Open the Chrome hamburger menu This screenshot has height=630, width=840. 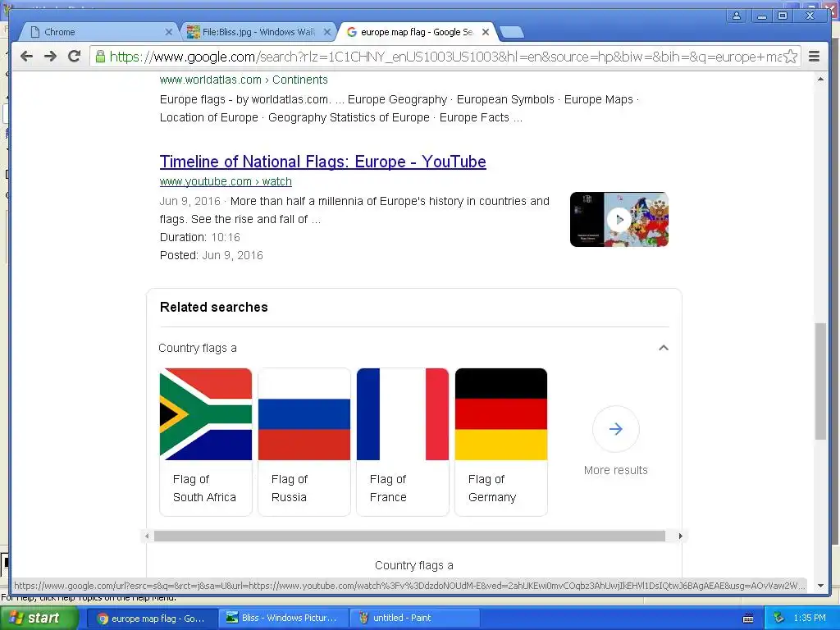[814, 57]
